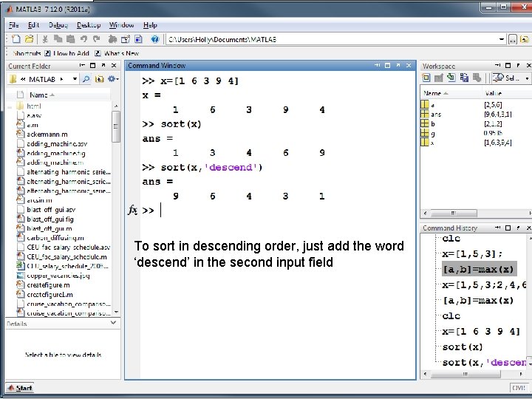The width and height of the screenshot is (532, 399).
Task: Click the Undo arrow icon
Action: (x=83, y=39)
